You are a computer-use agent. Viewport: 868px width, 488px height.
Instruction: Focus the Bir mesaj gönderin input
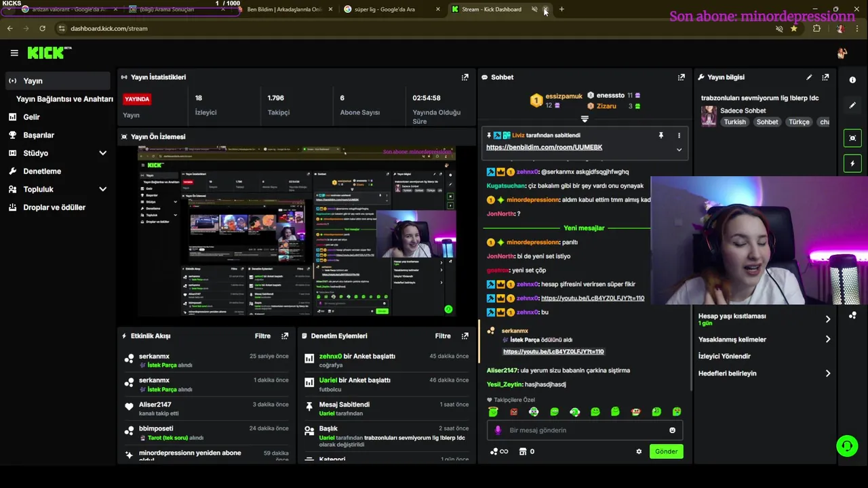pos(585,430)
